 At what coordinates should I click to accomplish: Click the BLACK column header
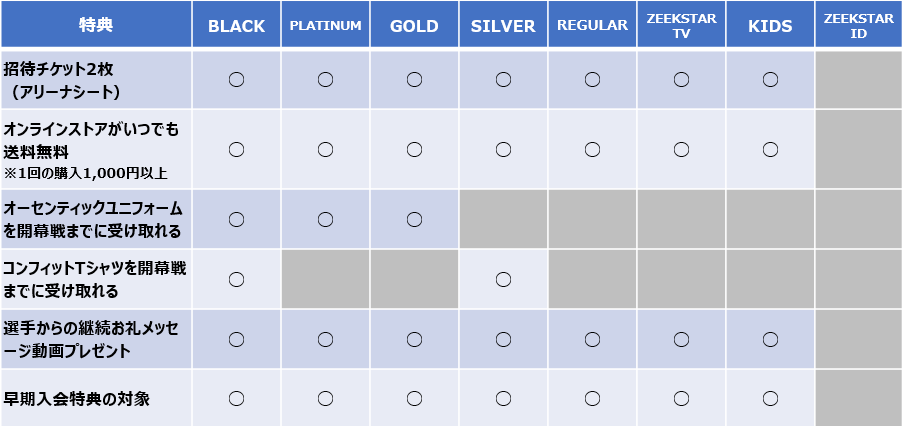click(236, 24)
